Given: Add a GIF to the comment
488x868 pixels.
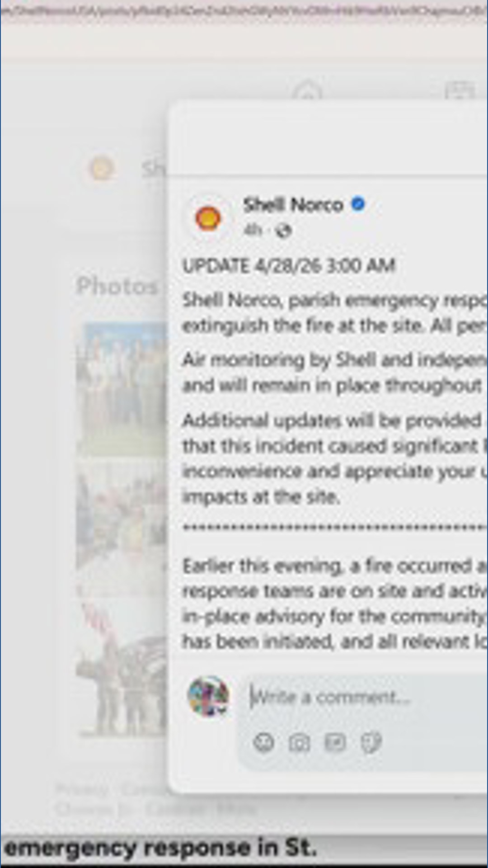Looking at the screenshot, I should pos(335,742).
